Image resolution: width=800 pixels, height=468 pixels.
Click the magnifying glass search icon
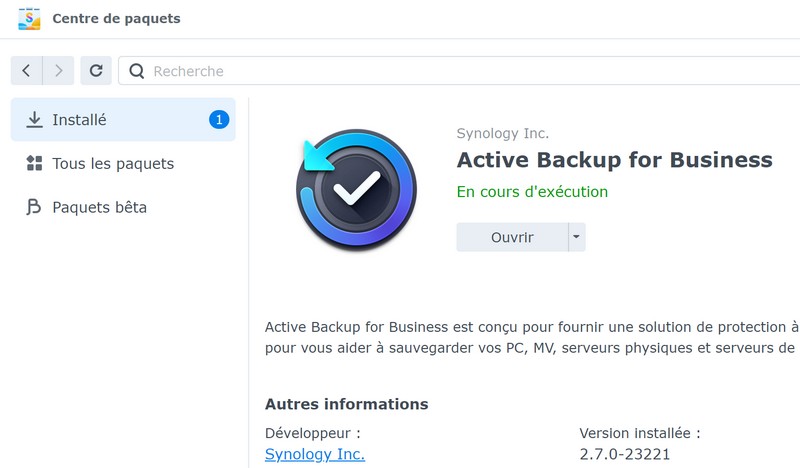[136, 71]
